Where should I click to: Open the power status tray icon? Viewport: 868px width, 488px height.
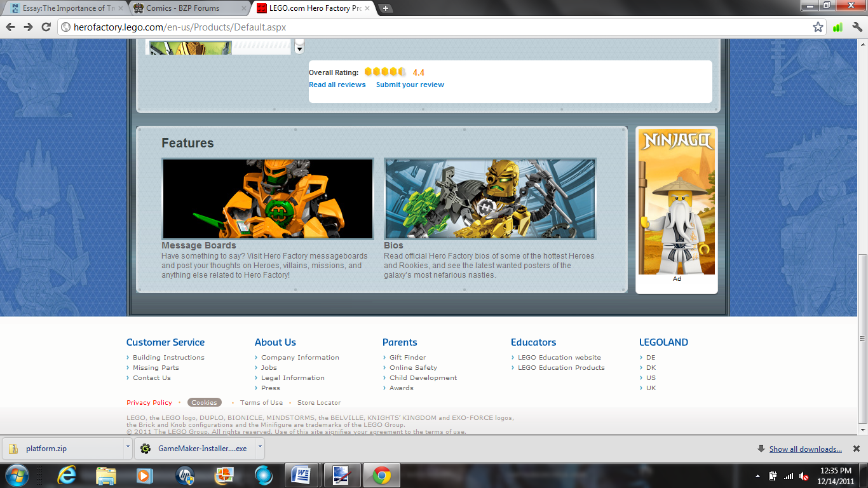[773, 476]
